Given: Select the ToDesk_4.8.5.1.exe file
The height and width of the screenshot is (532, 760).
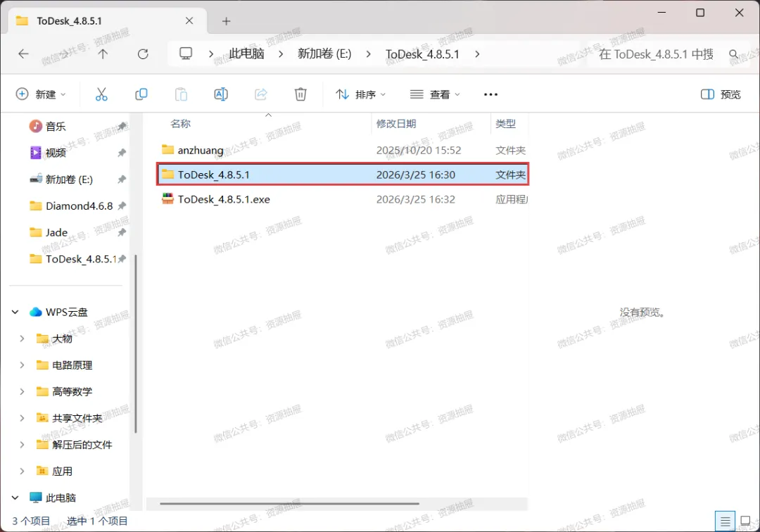Looking at the screenshot, I should (x=224, y=200).
